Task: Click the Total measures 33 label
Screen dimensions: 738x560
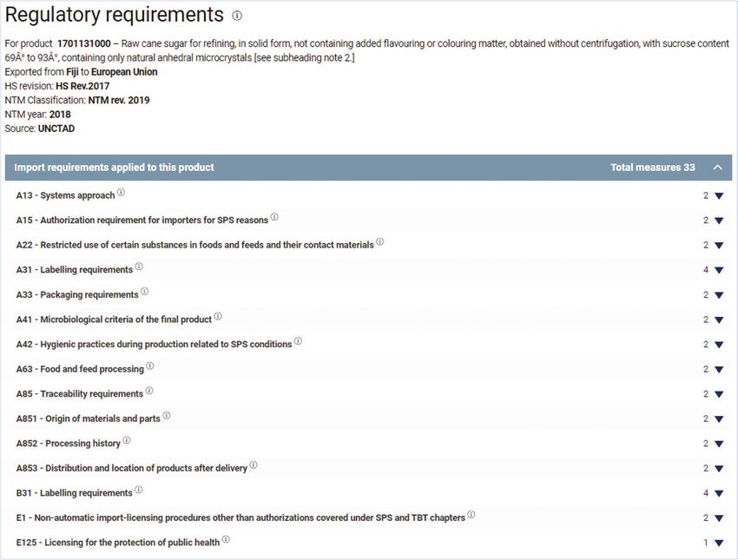Action: point(652,168)
